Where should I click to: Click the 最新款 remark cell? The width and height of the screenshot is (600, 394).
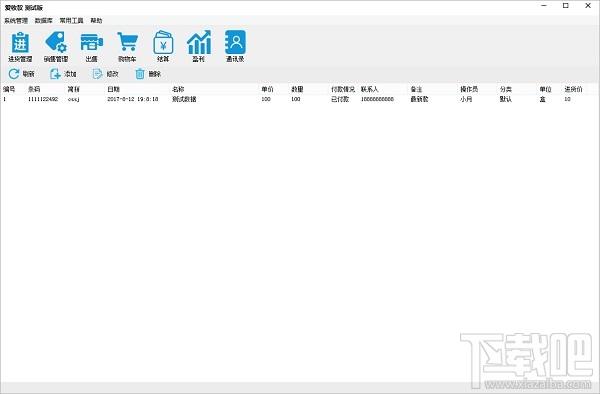pyautogui.click(x=419, y=99)
